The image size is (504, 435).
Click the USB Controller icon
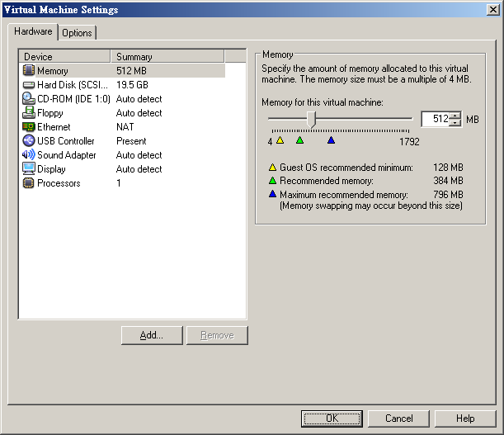click(x=29, y=140)
